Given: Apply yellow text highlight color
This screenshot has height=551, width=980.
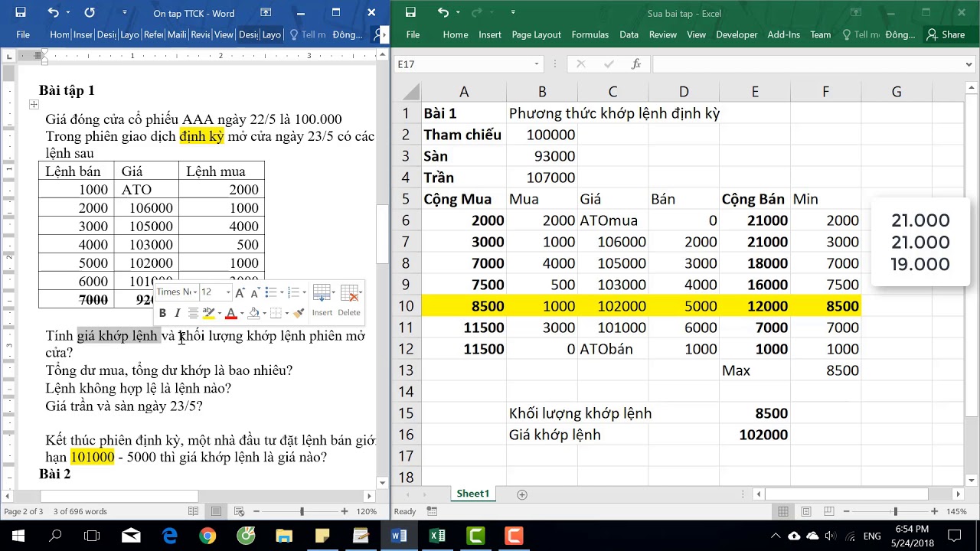Looking at the screenshot, I should coord(208,313).
